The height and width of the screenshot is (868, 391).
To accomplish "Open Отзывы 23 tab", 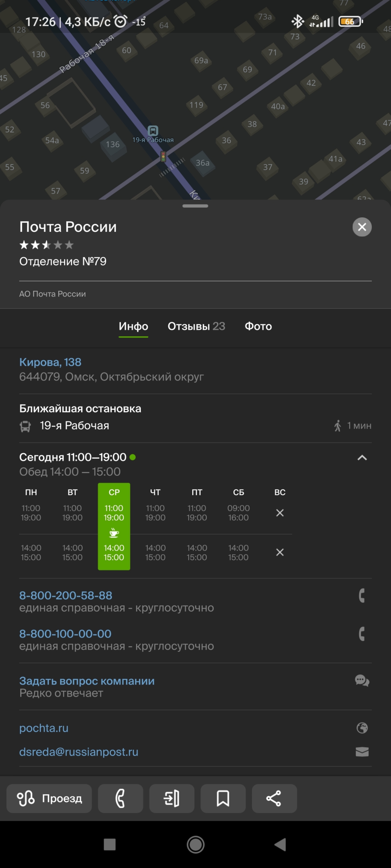I will pyautogui.click(x=196, y=326).
